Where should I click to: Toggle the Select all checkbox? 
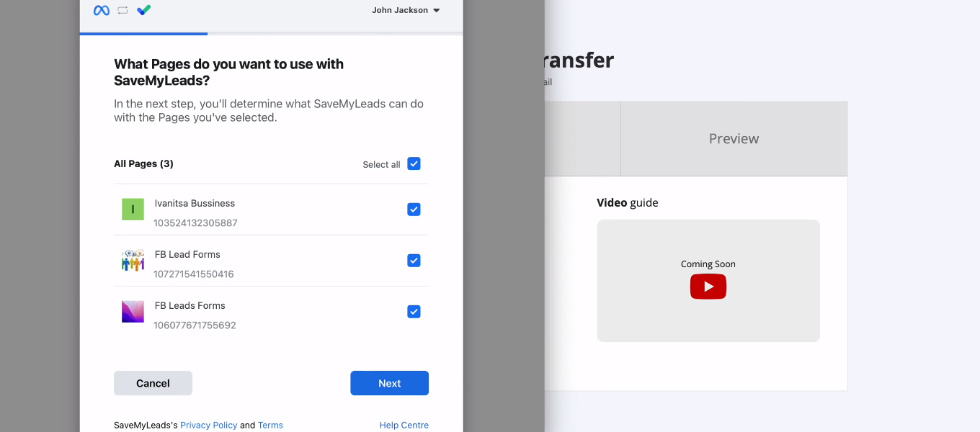pos(414,163)
